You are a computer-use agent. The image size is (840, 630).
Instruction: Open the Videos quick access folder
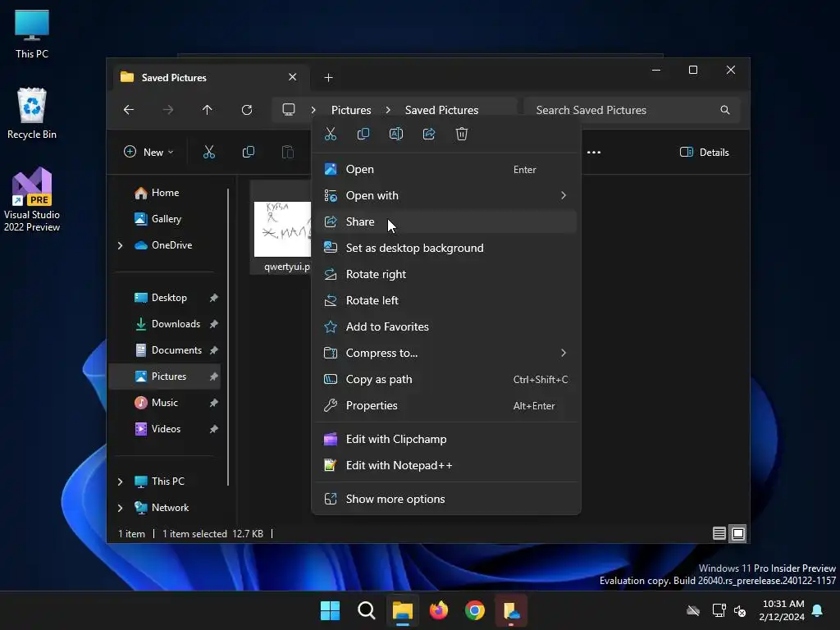pos(166,429)
